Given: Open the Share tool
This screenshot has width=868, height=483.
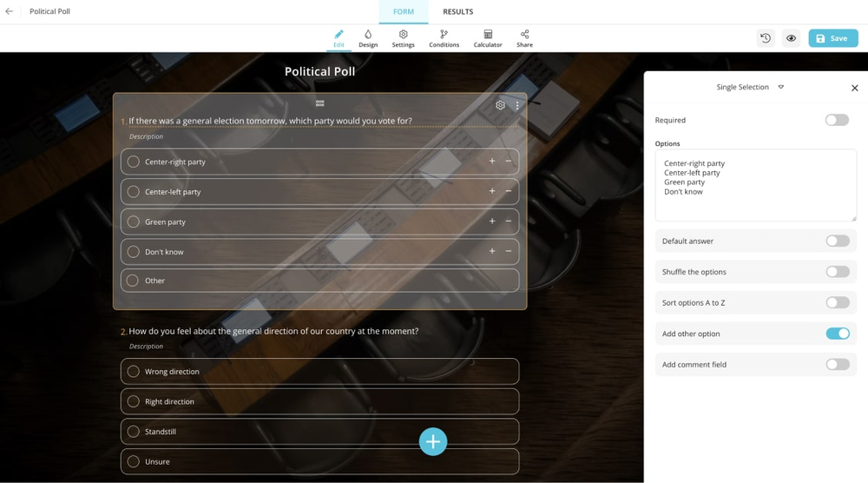Looking at the screenshot, I should (x=524, y=38).
